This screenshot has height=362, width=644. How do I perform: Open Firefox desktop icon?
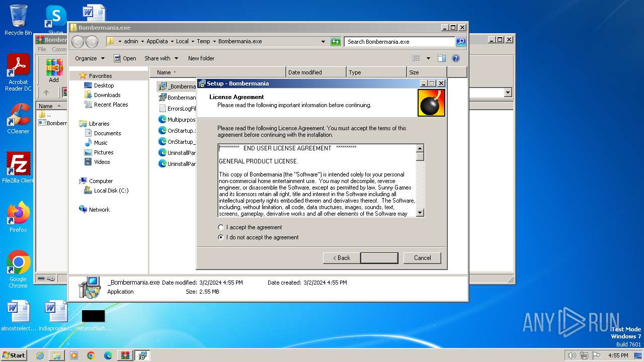[x=18, y=217]
